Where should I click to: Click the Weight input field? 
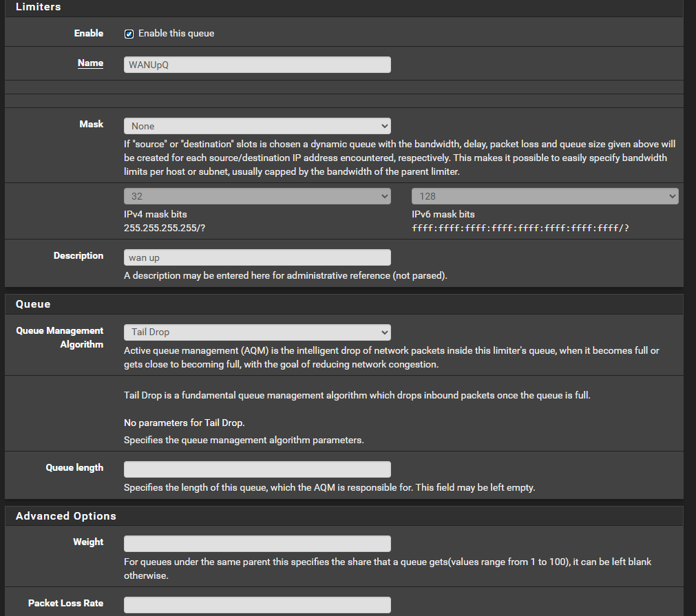pyautogui.click(x=257, y=544)
